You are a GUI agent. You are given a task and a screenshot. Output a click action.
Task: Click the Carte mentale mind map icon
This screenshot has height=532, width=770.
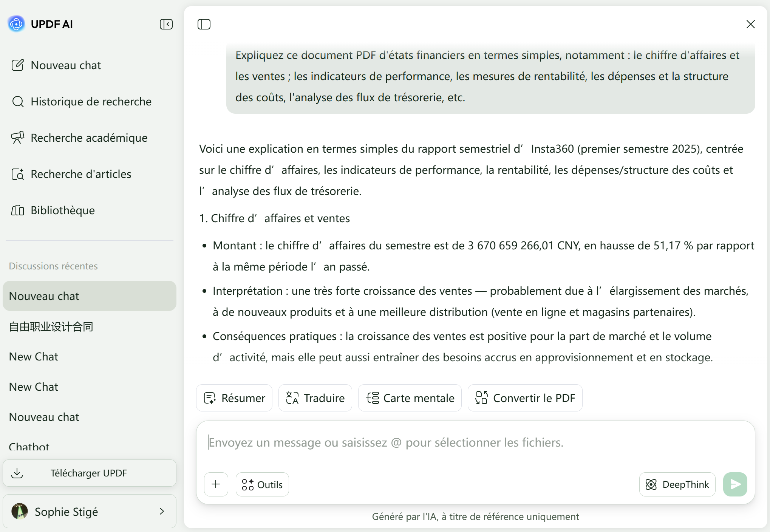tap(373, 397)
